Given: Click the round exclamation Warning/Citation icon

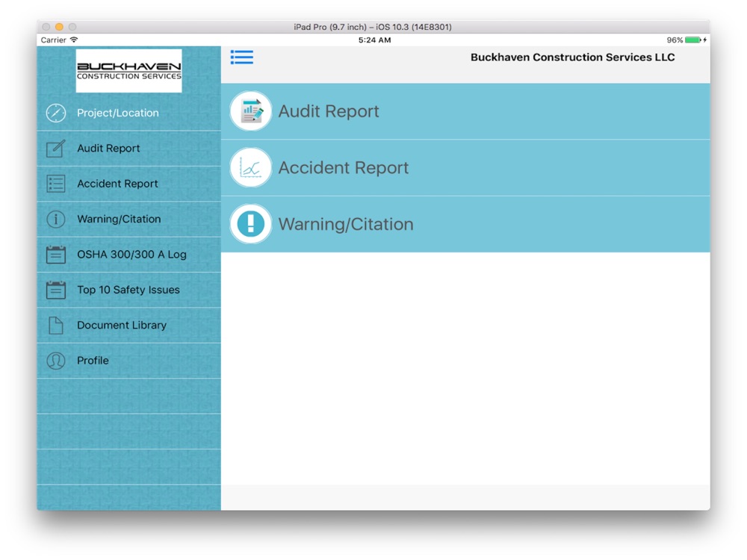Looking at the screenshot, I should click(x=251, y=224).
